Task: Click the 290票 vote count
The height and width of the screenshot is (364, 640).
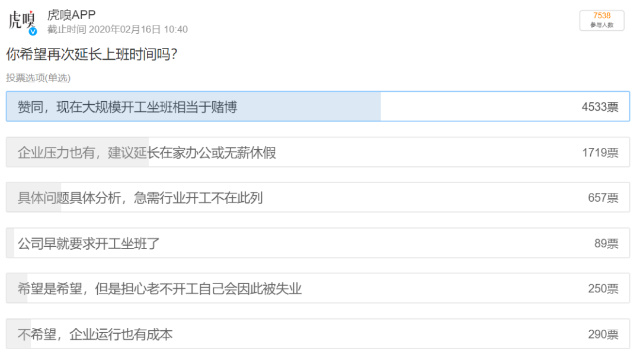Action: (603, 334)
